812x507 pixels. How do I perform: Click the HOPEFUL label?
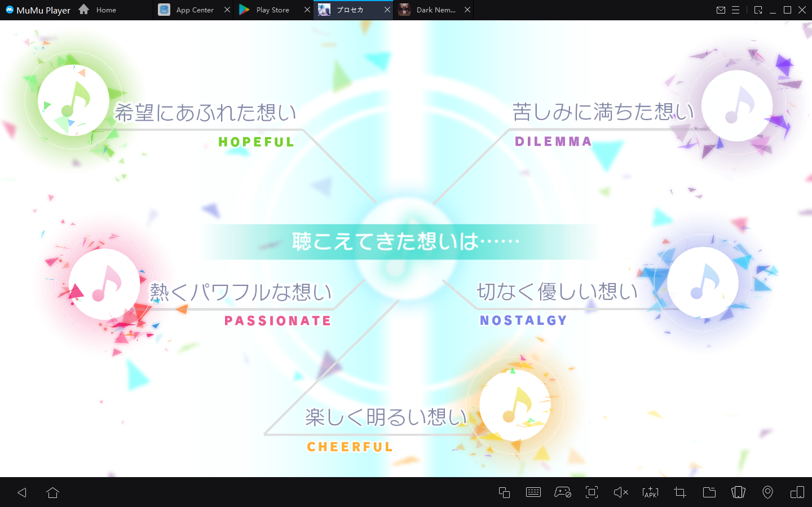(x=257, y=142)
